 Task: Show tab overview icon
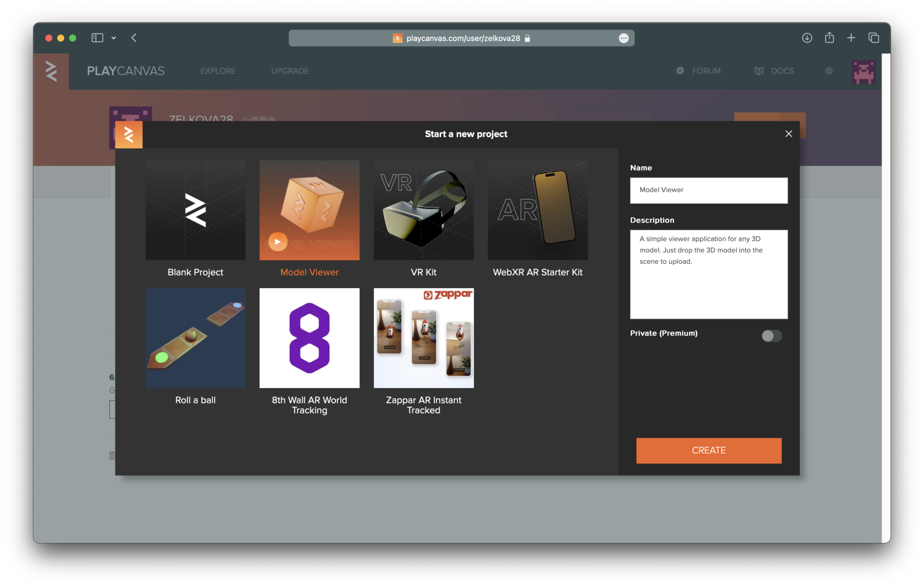873,38
